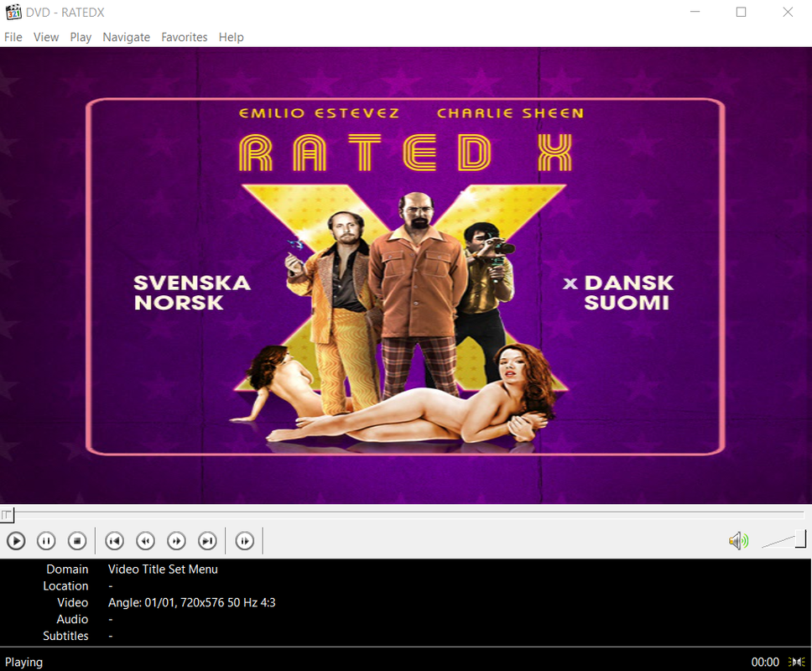Decrease playback speed with the rewind icon
Image resolution: width=812 pixels, height=671 pixels.
pos(145,541)
